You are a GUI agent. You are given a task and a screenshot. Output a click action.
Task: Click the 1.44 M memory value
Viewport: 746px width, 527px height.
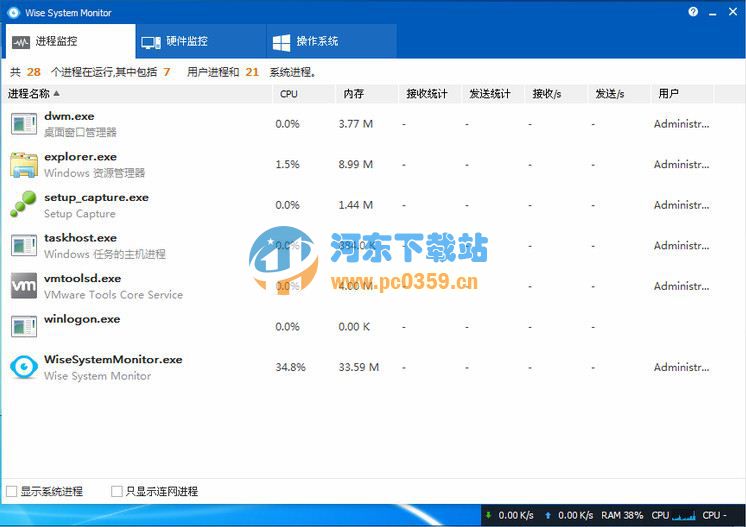pyautogui.click(x=356, y=205)
